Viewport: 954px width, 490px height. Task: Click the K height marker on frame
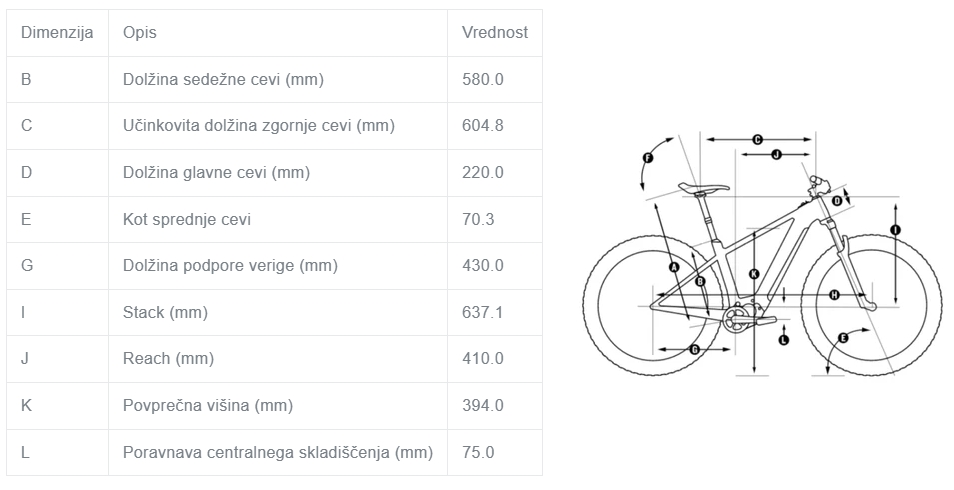pyautogui.click(x=754, y=274)
